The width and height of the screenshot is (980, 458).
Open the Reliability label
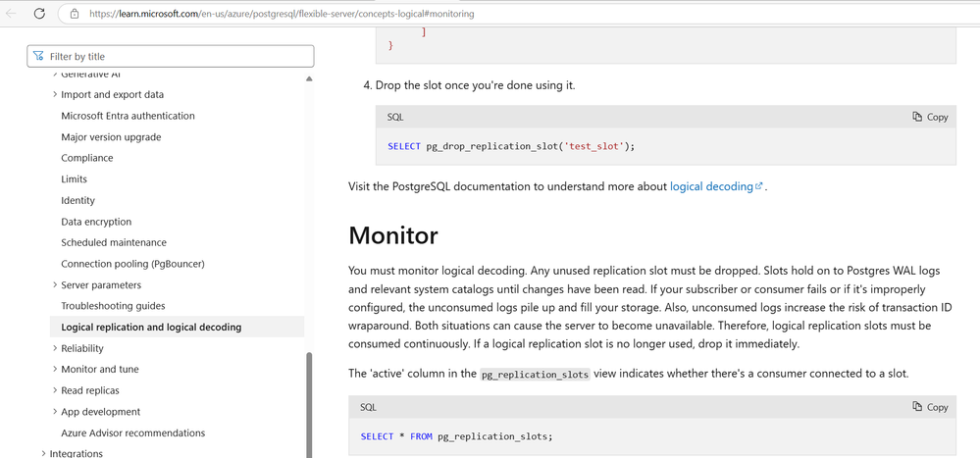tap(82, 348)
